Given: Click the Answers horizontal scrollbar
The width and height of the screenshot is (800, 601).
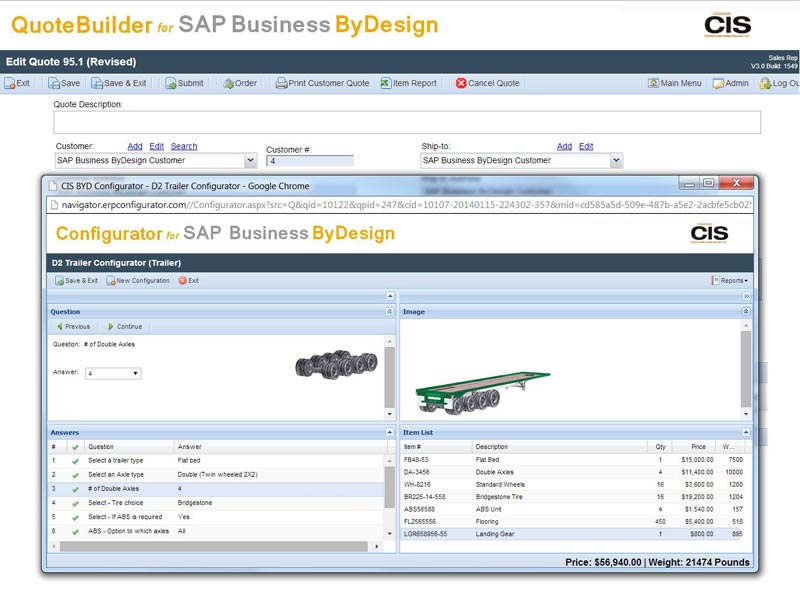Looking at the screenshot, I should (213, 546).
